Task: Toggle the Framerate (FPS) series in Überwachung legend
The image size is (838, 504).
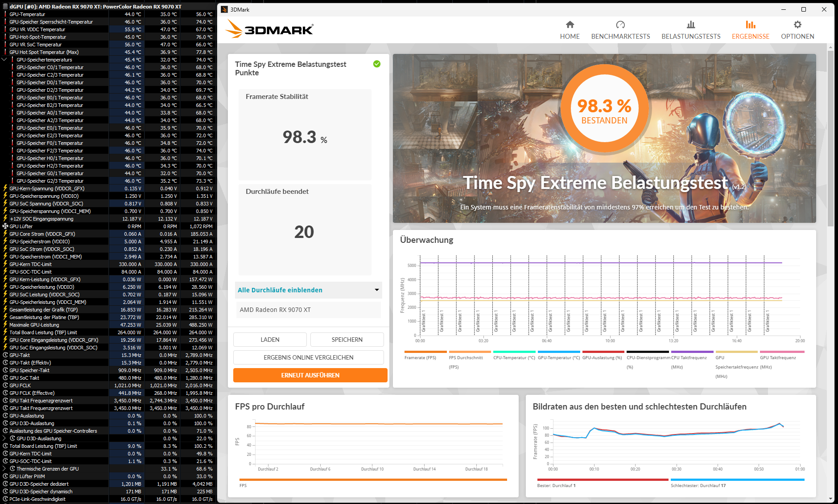Action: 425,355
